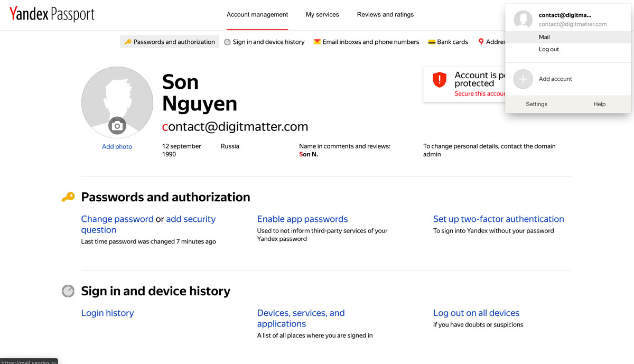
Task: Click the Yandex Passport logo
Action: tap(52, 14)
